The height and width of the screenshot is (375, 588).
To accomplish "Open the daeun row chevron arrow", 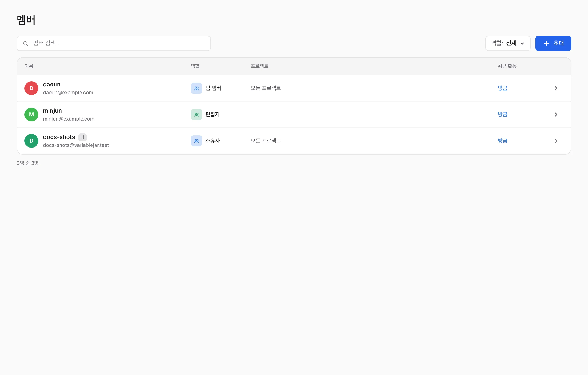I will (x=556, y=88).
